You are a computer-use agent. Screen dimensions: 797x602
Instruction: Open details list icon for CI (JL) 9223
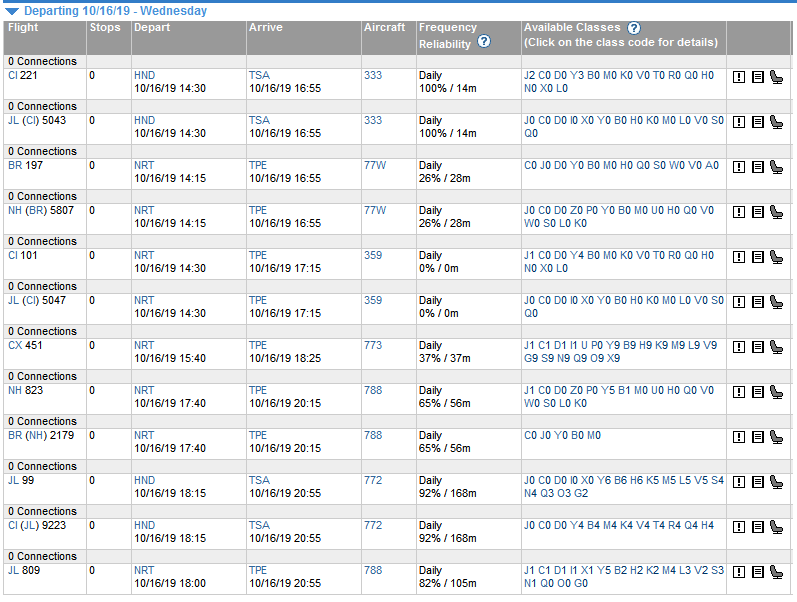pos(758,527)
